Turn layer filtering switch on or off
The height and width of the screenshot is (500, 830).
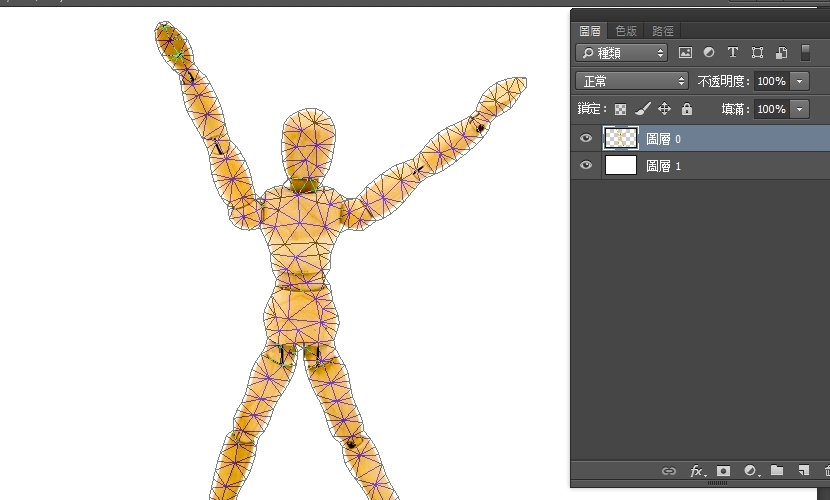[x=806, y=53]
